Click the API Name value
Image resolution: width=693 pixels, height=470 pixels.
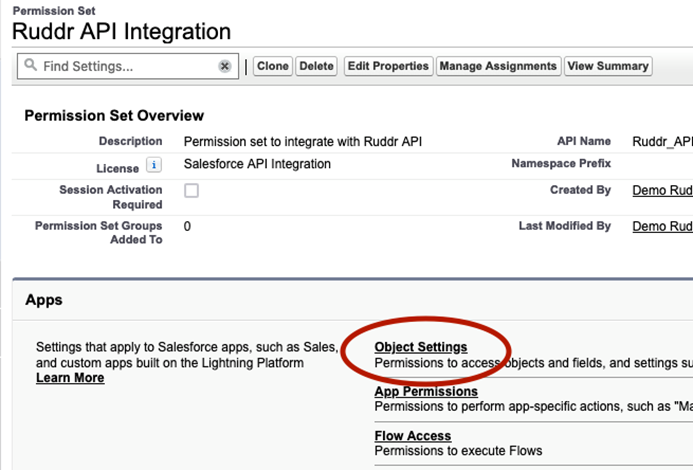click(662, 141)
